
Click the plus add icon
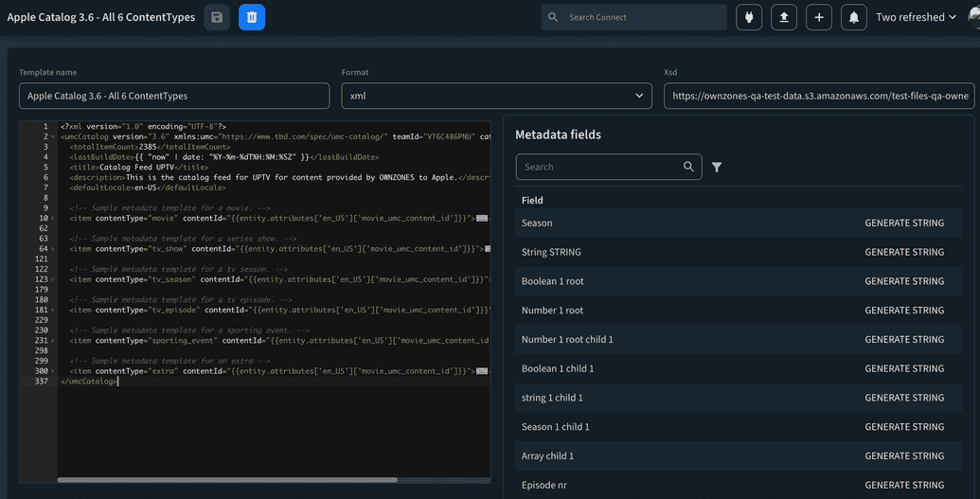pyautogui.click(x=819, y=17)
